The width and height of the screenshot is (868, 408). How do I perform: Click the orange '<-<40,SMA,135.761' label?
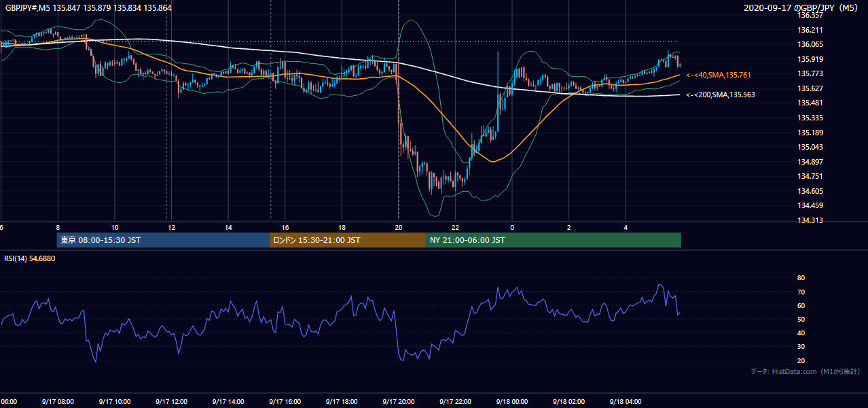[719, 75]
